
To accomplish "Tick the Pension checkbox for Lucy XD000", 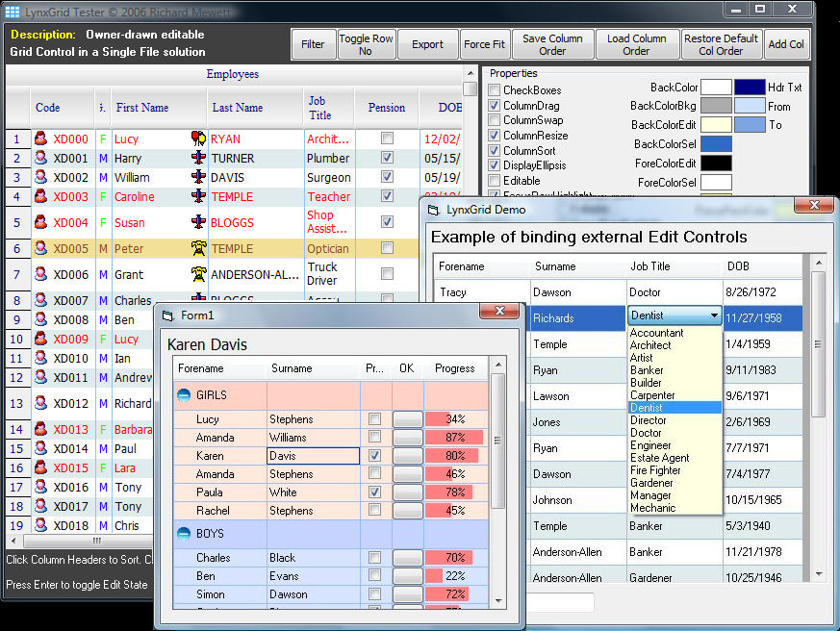I will click(x=387, y=139).
